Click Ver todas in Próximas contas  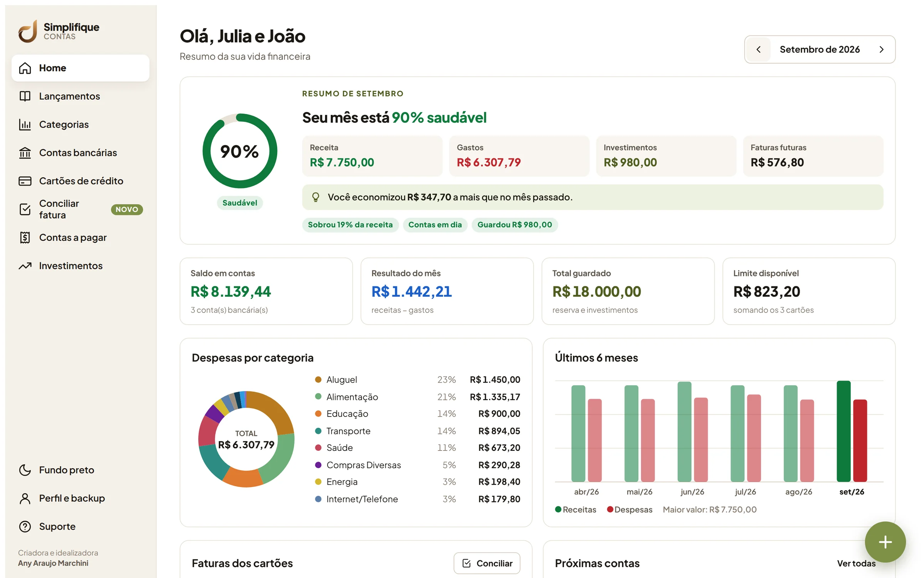point(856,563)
